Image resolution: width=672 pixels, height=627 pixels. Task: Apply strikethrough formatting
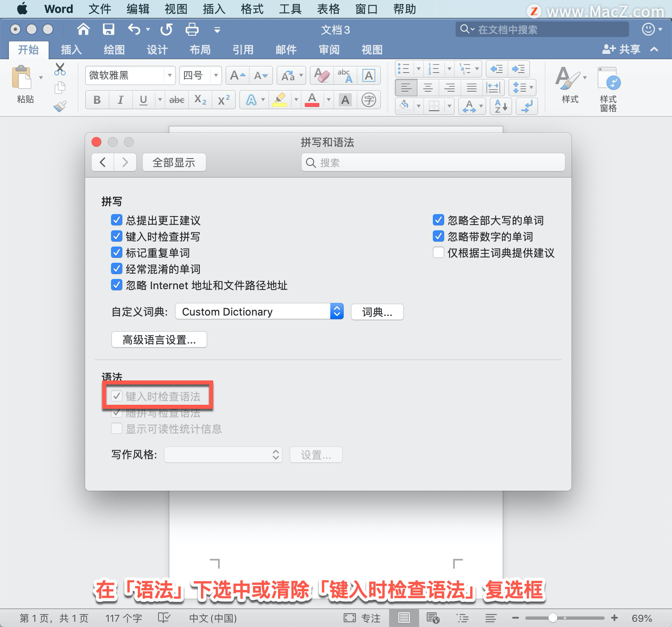tap(177, 100)
